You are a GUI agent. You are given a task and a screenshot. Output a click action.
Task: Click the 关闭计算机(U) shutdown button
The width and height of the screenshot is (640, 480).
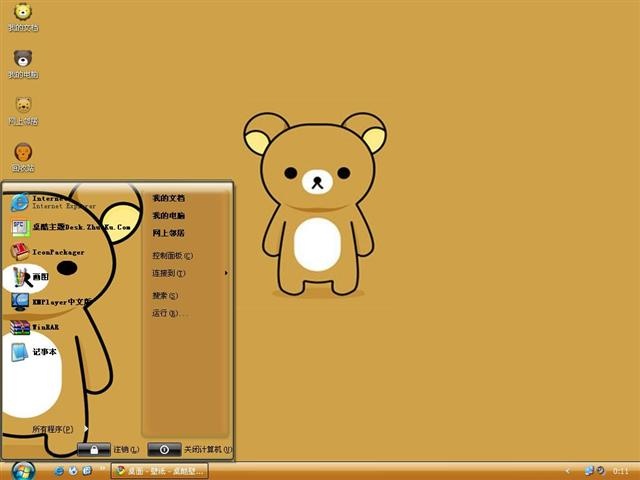(190, 450)
